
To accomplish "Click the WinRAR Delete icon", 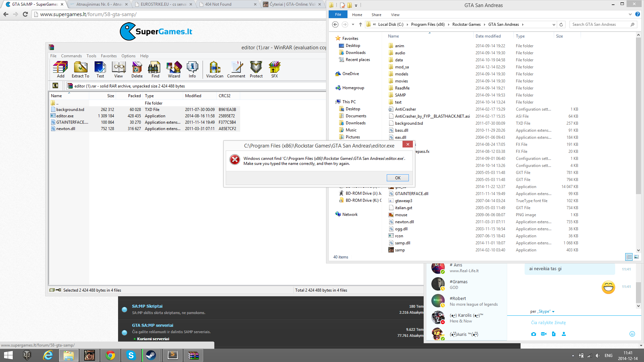I will pyautogui.click(x=137, y=70).
